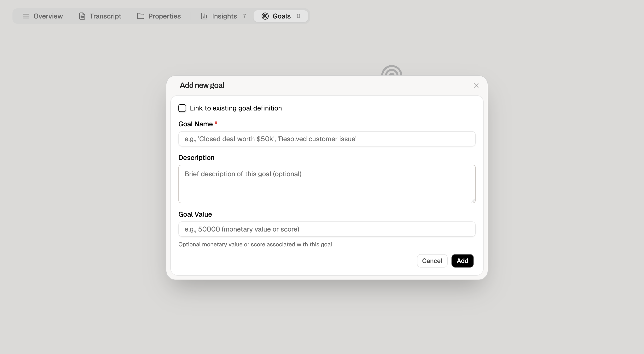Click the Insights count badge showing 7
Viewport: 644px width, 354px height.
click(244, 16)
